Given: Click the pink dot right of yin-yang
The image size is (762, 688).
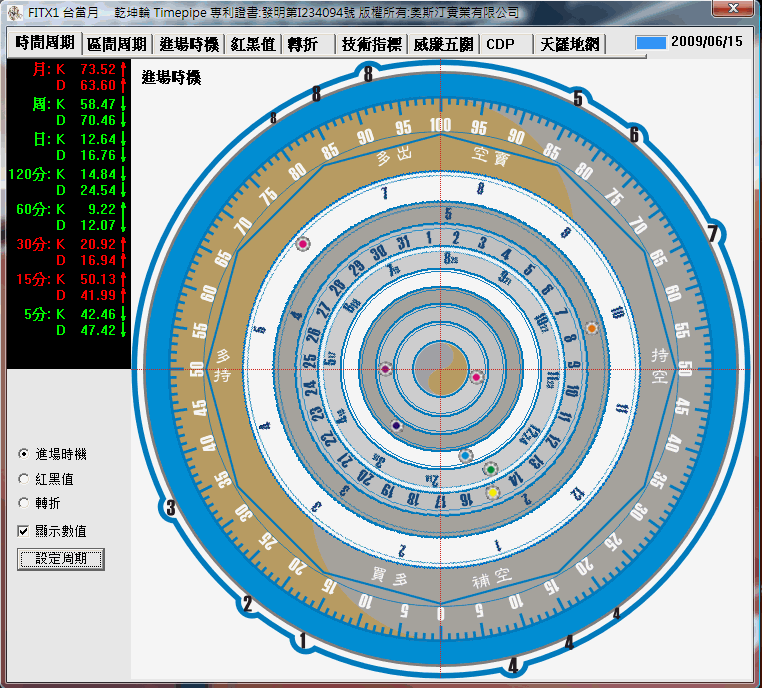Looking at the screenshot, I should (x=476, y=377).
